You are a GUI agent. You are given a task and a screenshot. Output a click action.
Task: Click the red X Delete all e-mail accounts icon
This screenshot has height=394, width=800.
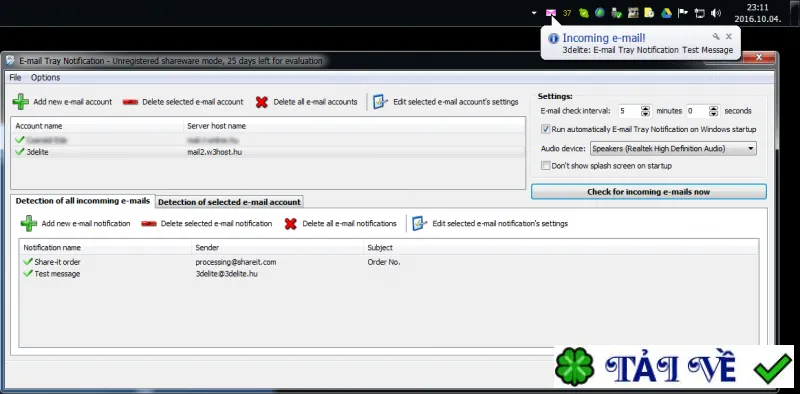pyautogui.click(x=262, y=102)
